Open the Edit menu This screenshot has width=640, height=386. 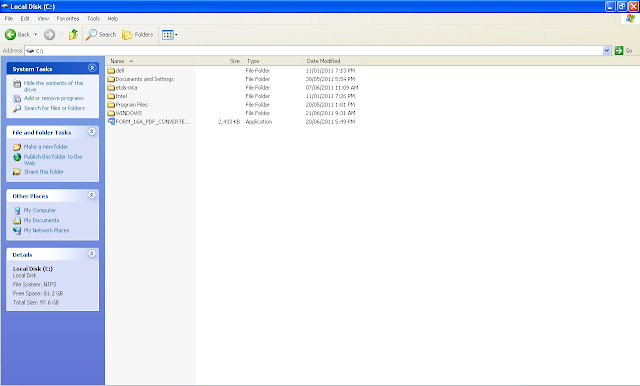pyautogui.click(x=25, y=18)
